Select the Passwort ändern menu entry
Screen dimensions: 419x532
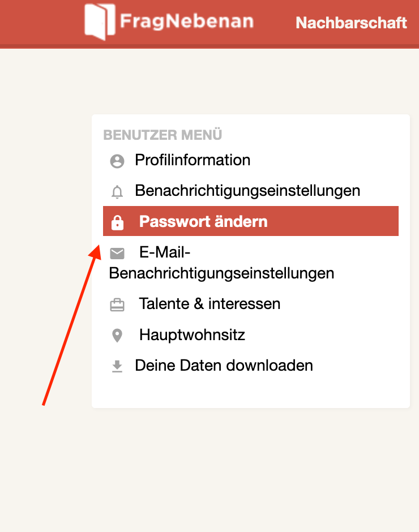point(203,221)
